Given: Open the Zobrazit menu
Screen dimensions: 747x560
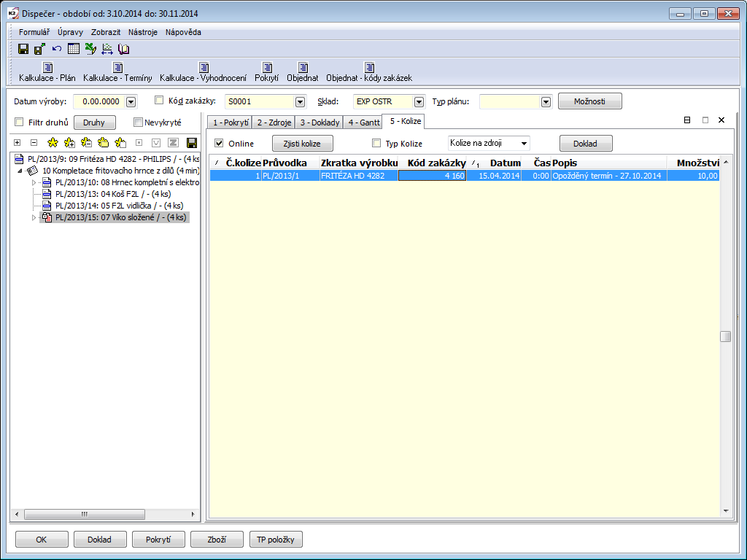Looking at the screenshot, I should click(x=106, y=32).
